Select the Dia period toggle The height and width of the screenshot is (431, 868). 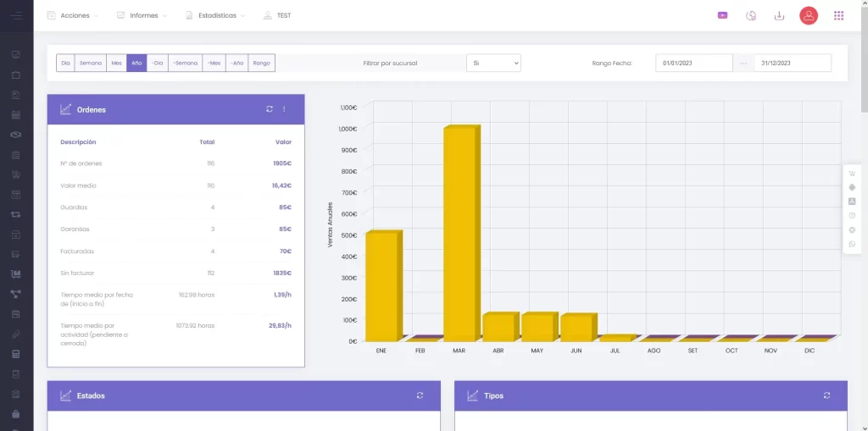(x=65, y=64)
